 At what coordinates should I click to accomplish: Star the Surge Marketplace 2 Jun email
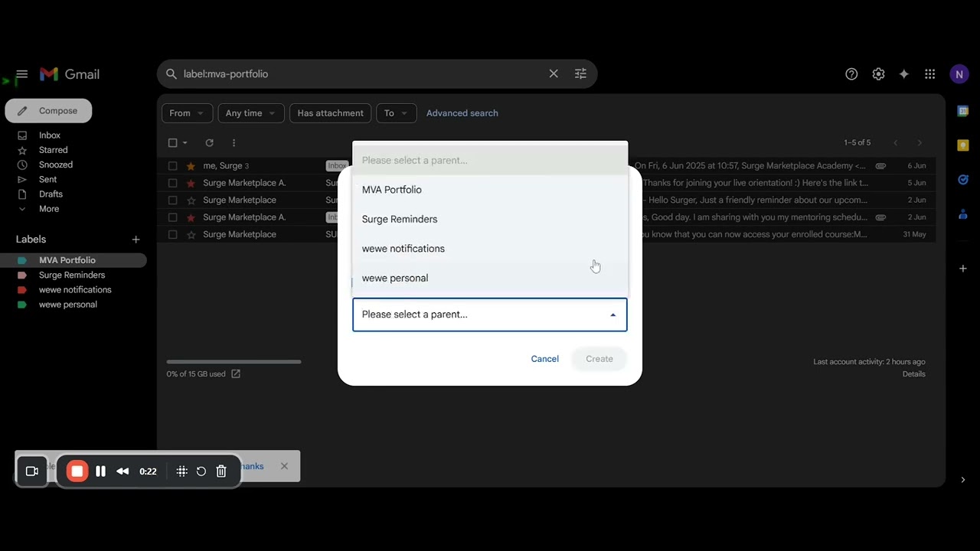tap(191, 201)
